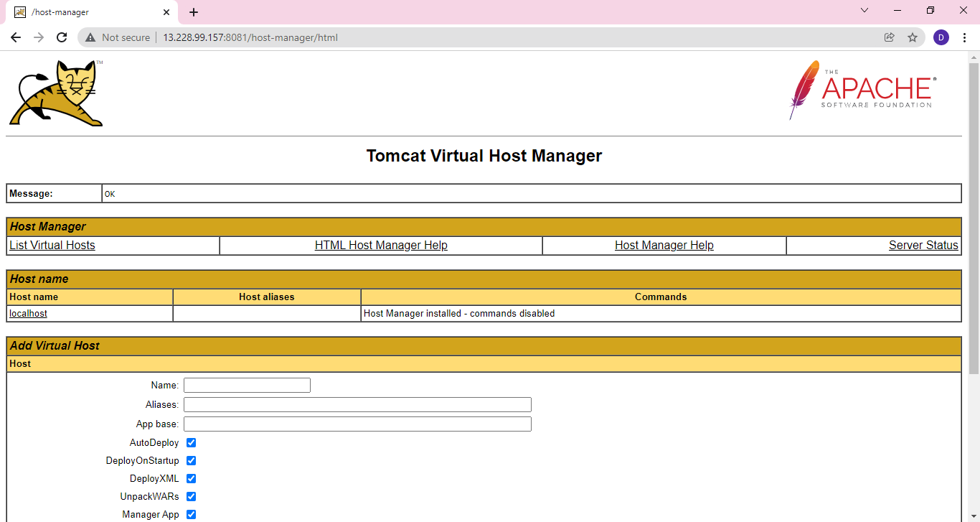
Task: Uncheck the AutoDeploy checkbox
Action: pos(191,442)
